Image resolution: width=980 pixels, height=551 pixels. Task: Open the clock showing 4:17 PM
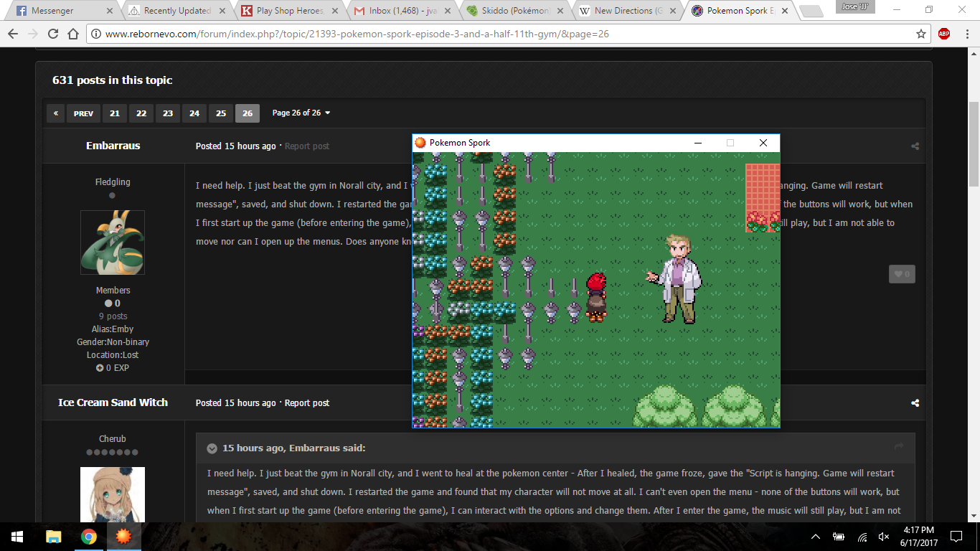(918, 536)
